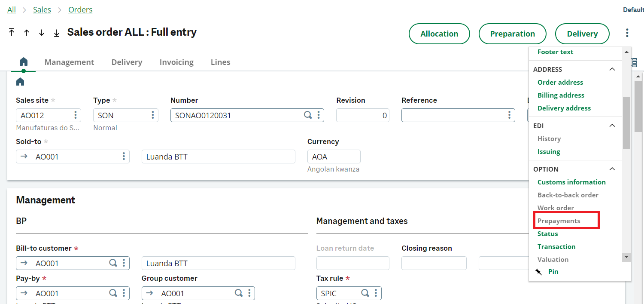Collapse the ADDRESS menu section

point(613,69)
